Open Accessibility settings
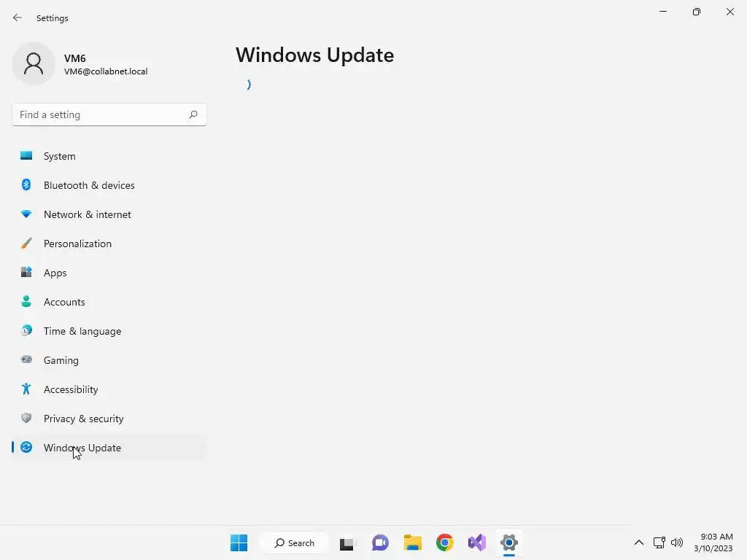Image resolution: width=747 pixels, height=560 pixels. point(109,389)
